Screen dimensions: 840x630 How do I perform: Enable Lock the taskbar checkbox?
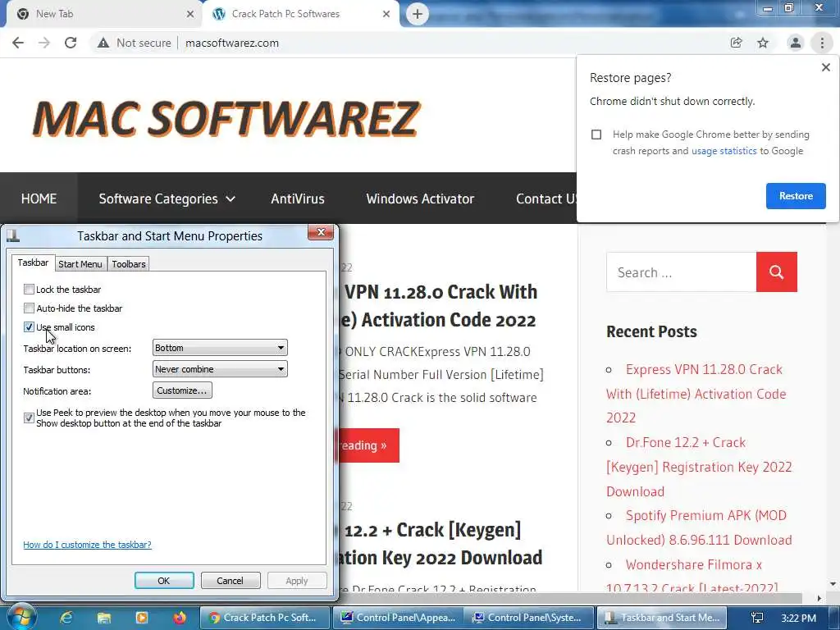[29, 290]
